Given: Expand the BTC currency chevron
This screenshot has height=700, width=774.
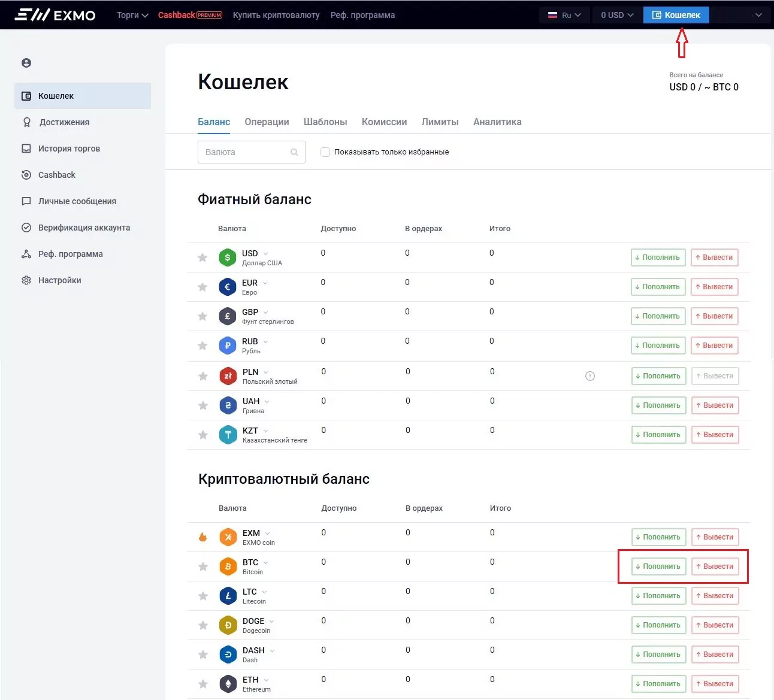Looking at the screenshot, I should pyautogui.click(x=265, y=562).
